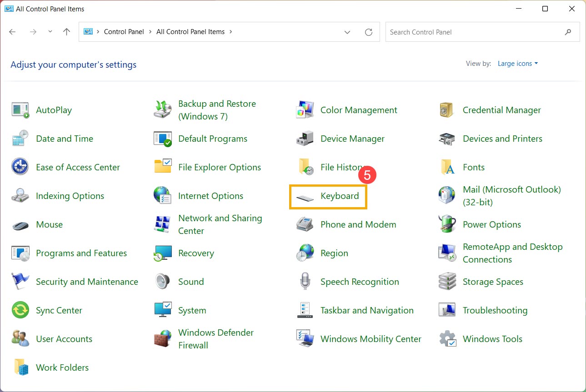The width and height of the screenshot is (586, 392).
Task: Click the Speech Recognition microphone icon
Action: coord(305,282)
